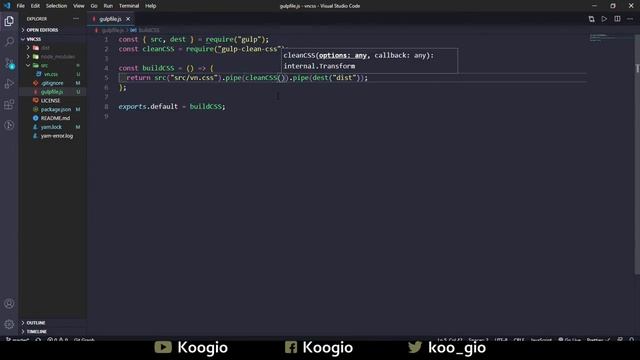Open the Help menu
The image size is (640, 360).
tap(151, 6)
